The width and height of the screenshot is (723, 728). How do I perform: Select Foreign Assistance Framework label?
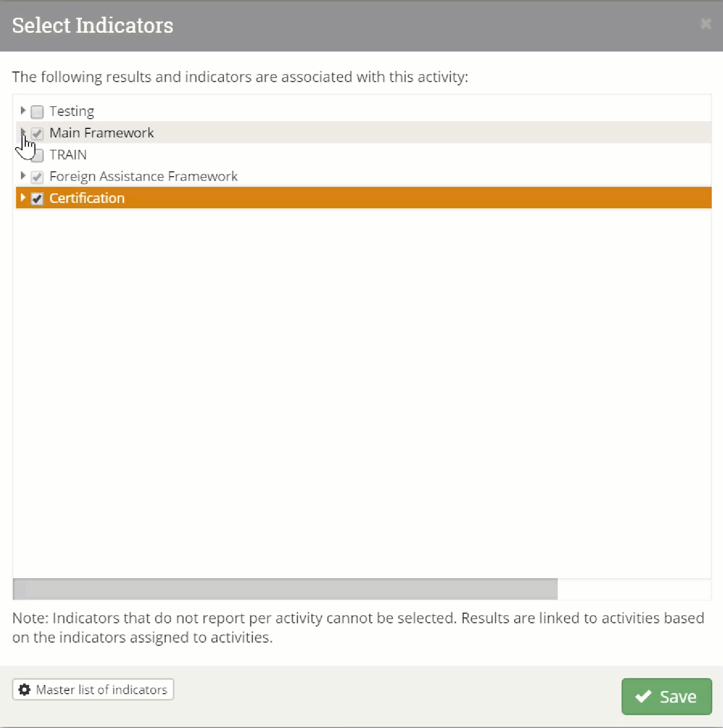pyautogui.click(x=143, y=176)
